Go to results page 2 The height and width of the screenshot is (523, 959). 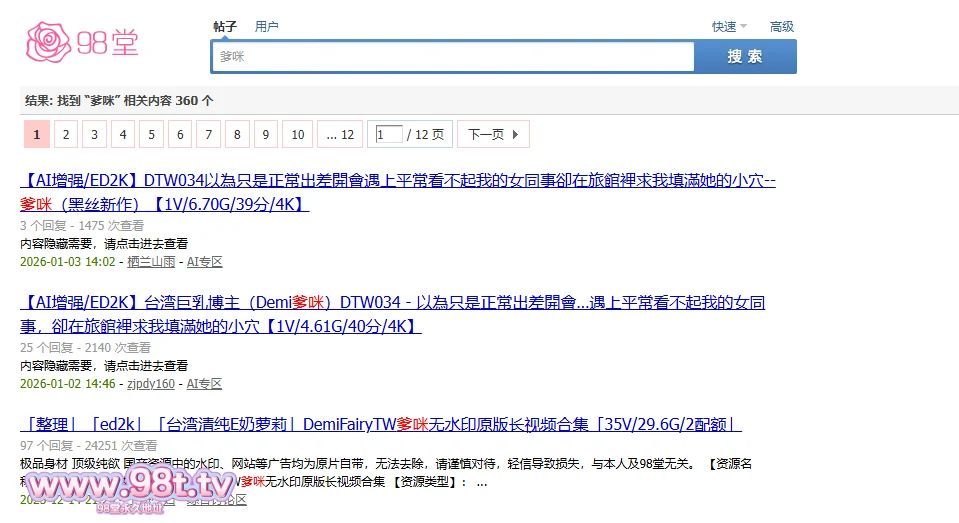click(x=65, y=135)
